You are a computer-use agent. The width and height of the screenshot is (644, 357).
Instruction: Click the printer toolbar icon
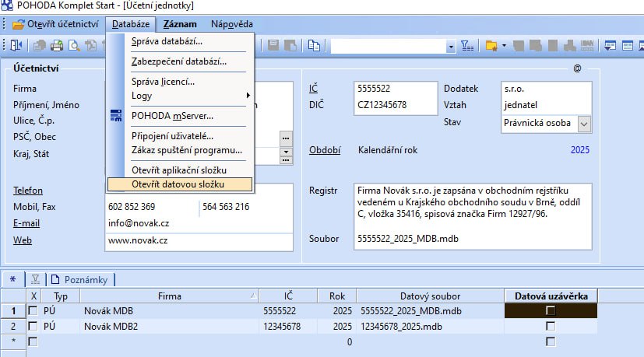click(57, 46)
